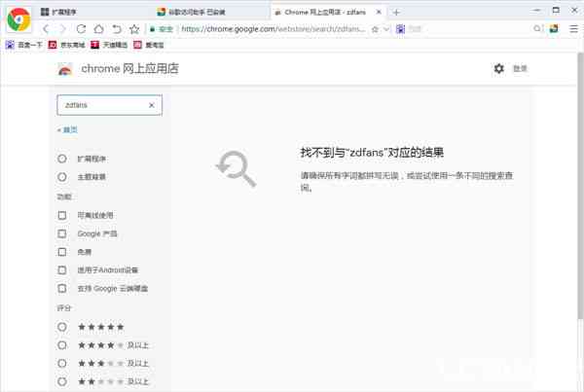
Task: Maximize the browser window
Action: [x=556, y=11]
